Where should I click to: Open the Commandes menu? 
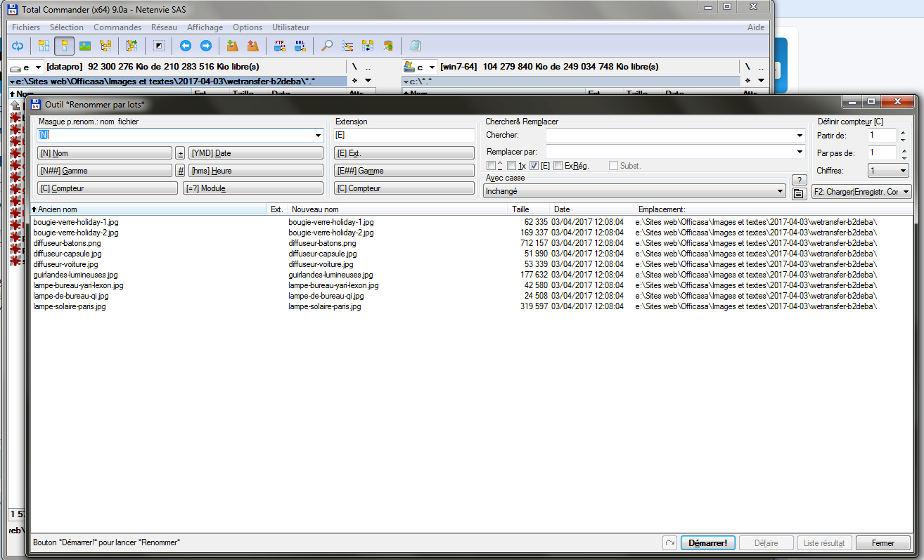tap(117, 27)
